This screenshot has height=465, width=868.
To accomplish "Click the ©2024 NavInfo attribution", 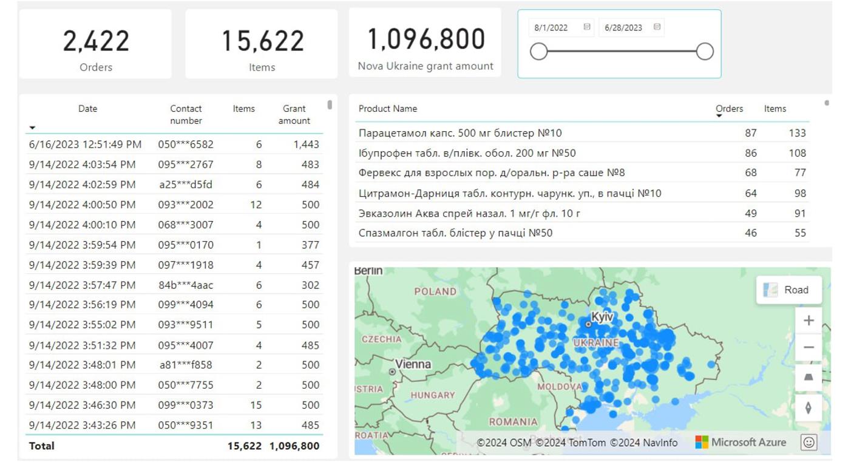I will coord(644,443).
